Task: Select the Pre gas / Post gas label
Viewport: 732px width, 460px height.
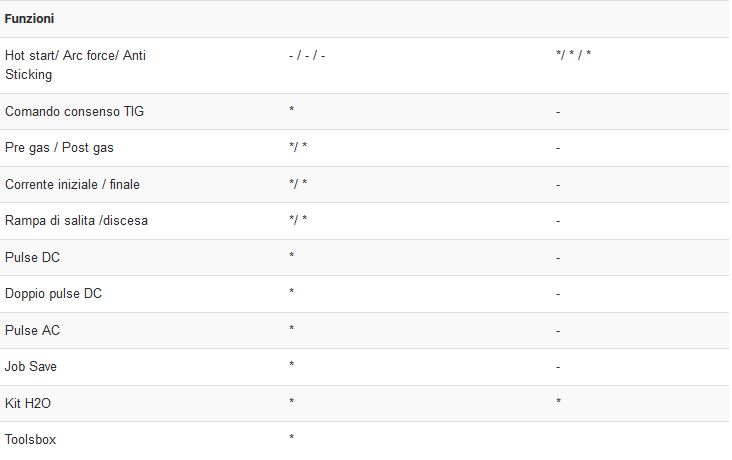Action: tap(59, 148)
